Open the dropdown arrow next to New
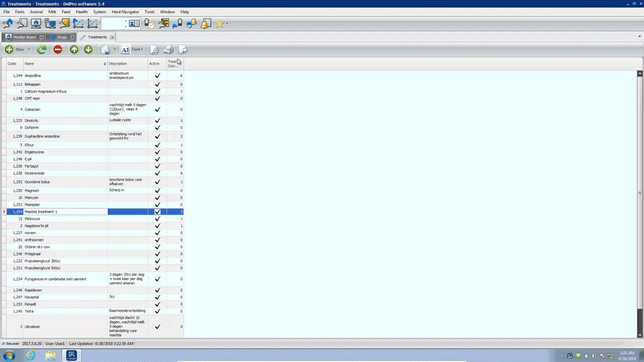Viewport: 644px width, 362px height. point(29,50)
